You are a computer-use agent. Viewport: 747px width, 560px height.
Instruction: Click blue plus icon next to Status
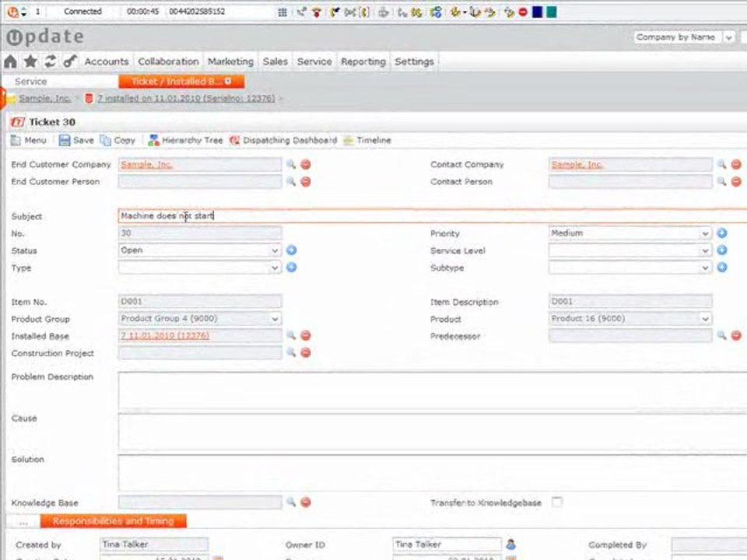(292, 250)
